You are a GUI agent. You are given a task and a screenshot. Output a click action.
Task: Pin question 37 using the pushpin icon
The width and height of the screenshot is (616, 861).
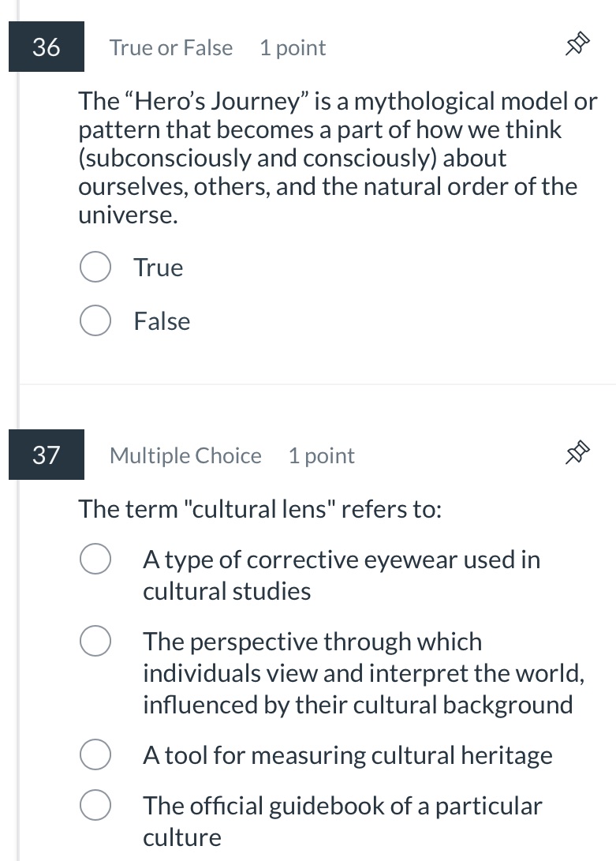click(577, 453)
